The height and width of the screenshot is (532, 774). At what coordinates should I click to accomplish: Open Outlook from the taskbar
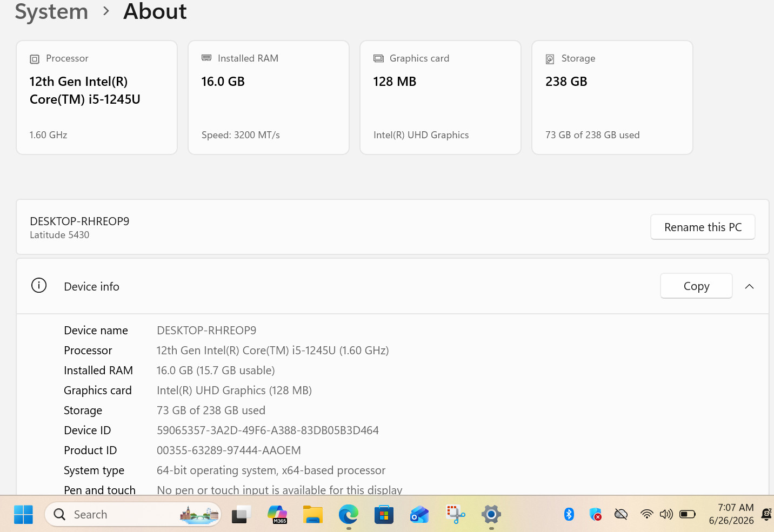(x=419, y=514)
